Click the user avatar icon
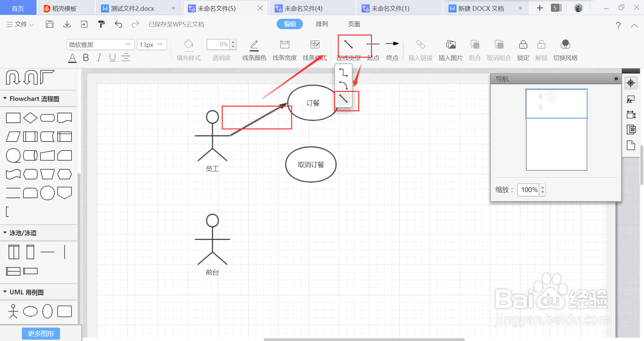Viewport: 644px width, 341px height. point(578,8)
